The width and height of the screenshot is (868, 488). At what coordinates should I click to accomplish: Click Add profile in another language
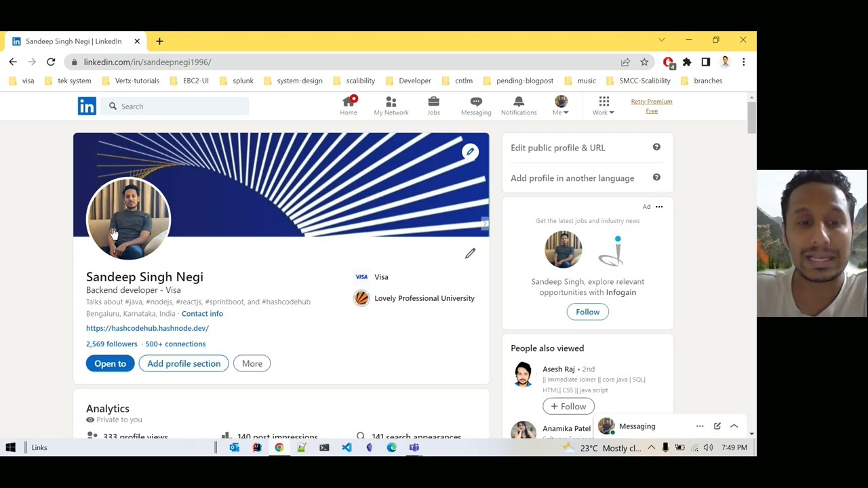coord(572,178)
